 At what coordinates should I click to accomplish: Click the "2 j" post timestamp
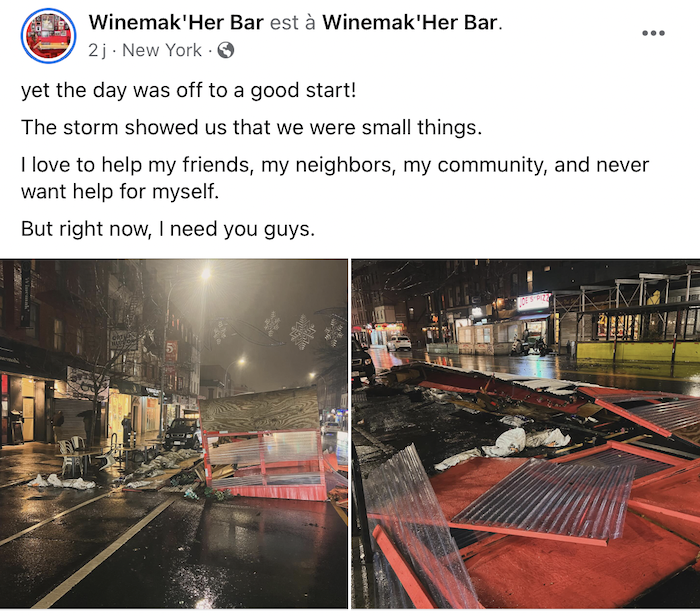coord(97,50)
